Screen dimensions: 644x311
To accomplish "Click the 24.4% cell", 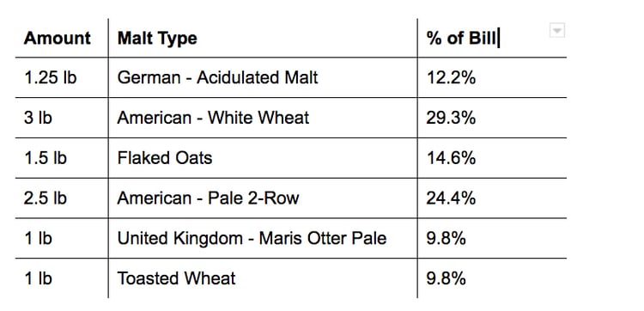I will pyautogui.click(x=492, y=198).
